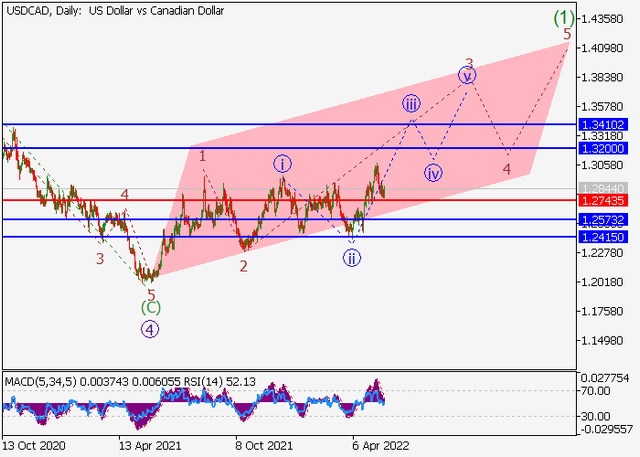Click the brown wave label 2
The height and width of the screenshot is (457, 640).
click(x=244, y=266)
